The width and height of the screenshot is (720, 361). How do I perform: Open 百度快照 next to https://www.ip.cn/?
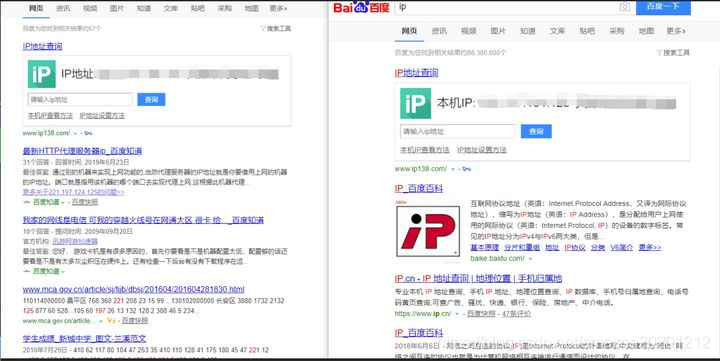point(481,314)
